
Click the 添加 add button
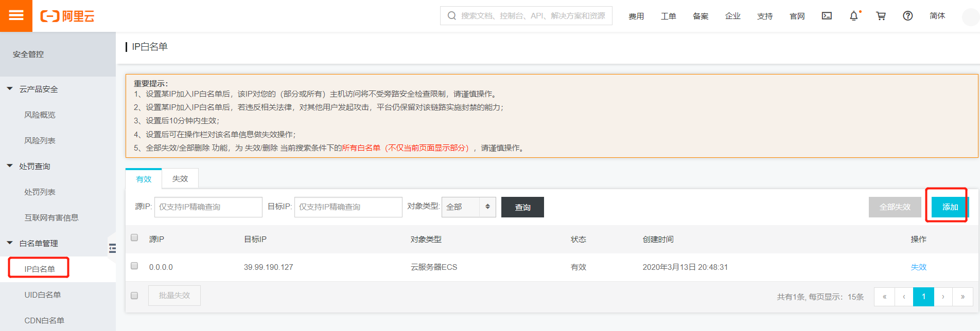tap(950, 207)
